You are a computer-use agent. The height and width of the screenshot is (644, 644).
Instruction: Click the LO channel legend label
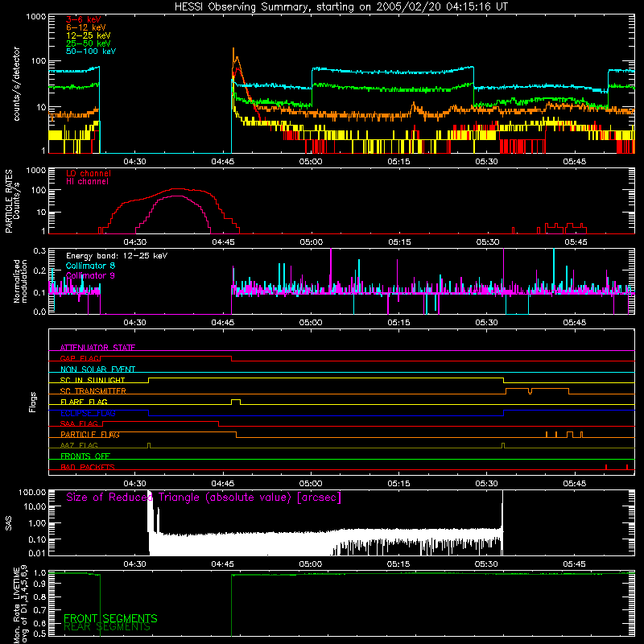click(89, 173)
